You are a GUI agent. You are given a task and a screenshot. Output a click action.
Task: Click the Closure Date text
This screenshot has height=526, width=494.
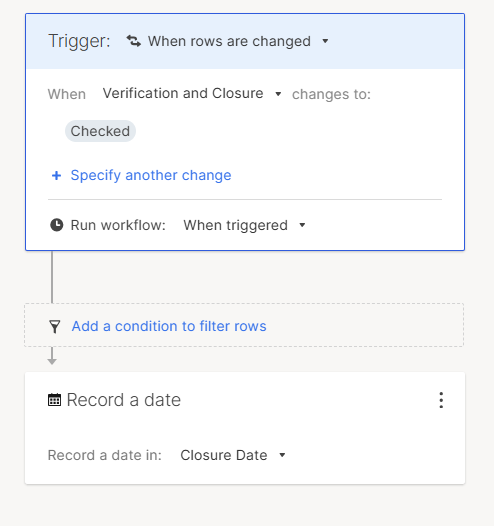[x=224, y=455]
